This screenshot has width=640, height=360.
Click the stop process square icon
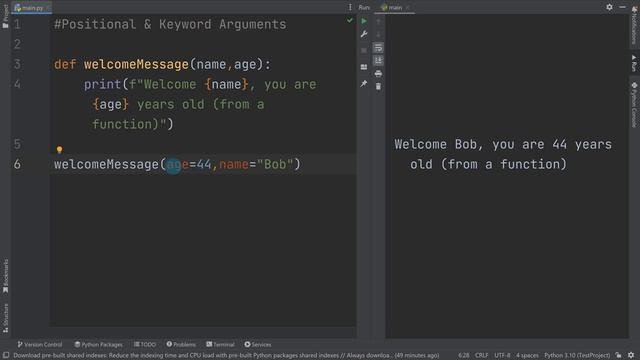(364, 51)
